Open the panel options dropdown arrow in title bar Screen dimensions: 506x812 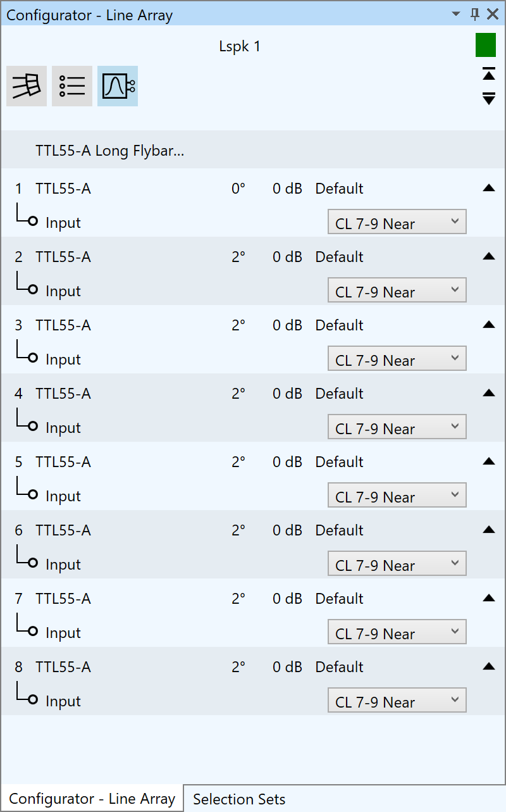click(x=456, y=14)
